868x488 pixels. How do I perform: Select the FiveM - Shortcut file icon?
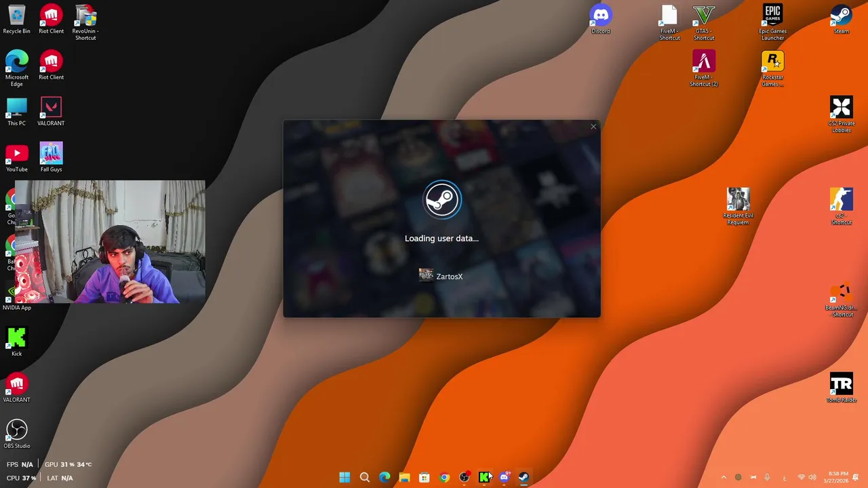tap(669, 23)
